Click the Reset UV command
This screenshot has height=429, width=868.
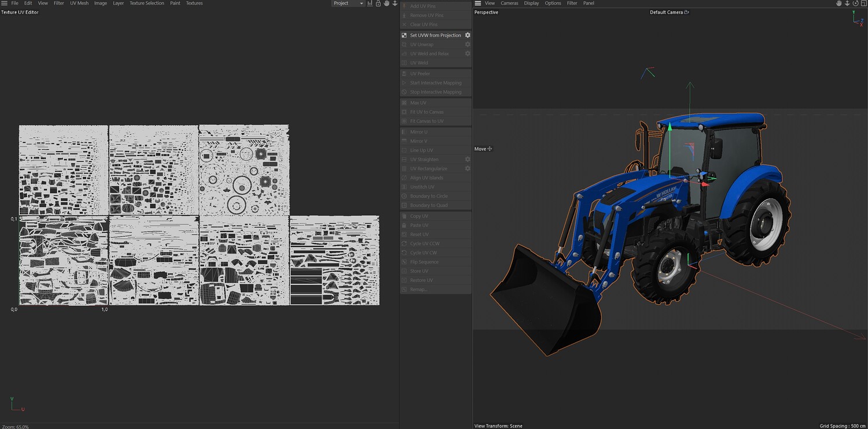tap(436, 235)
